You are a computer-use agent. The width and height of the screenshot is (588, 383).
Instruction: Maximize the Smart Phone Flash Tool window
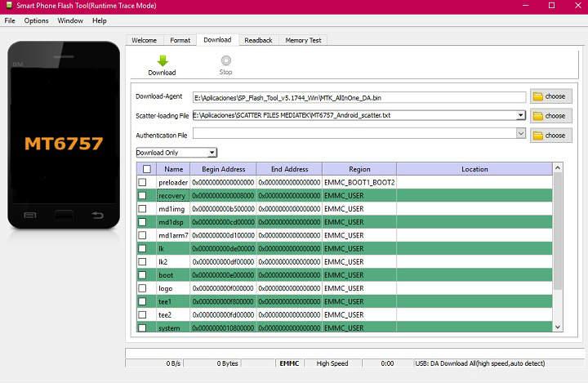click(551, 6)
